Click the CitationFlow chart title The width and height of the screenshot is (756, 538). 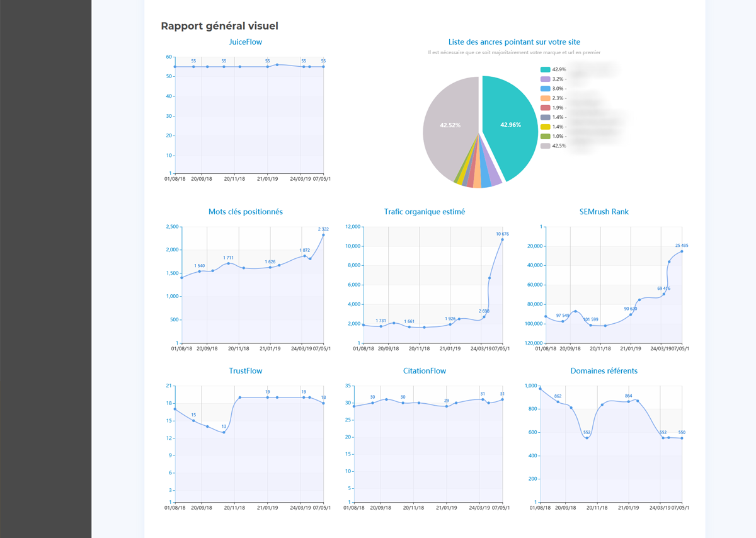point(425,371)
